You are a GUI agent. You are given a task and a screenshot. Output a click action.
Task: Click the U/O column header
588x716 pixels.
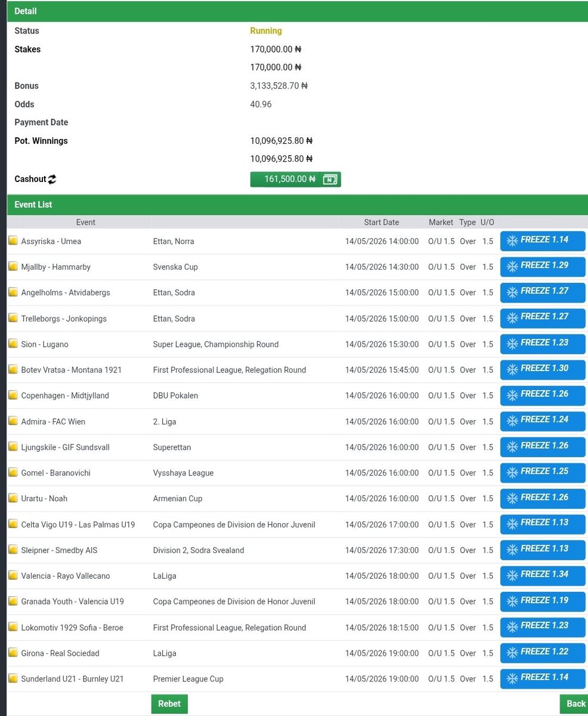pos(487,222)
